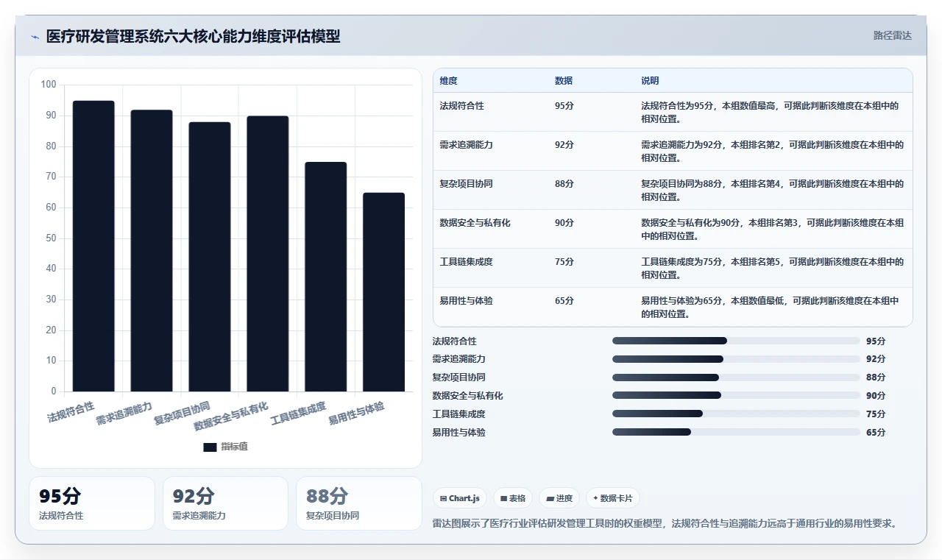Image resolution: width=942 pixels, height=560 pixels.
Task: Click 工具链集成度 x-axis label
Action: click(x=298, y=414)
